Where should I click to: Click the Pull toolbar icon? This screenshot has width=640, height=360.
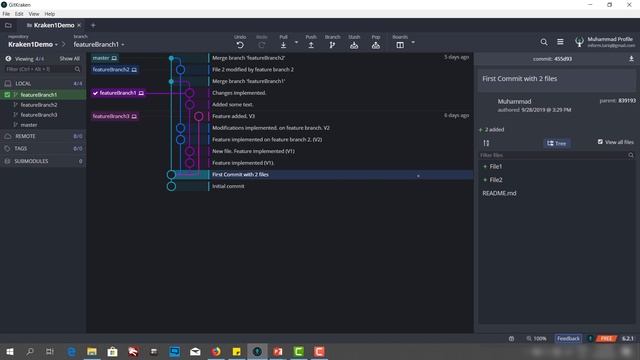click(x=283, y=45)
